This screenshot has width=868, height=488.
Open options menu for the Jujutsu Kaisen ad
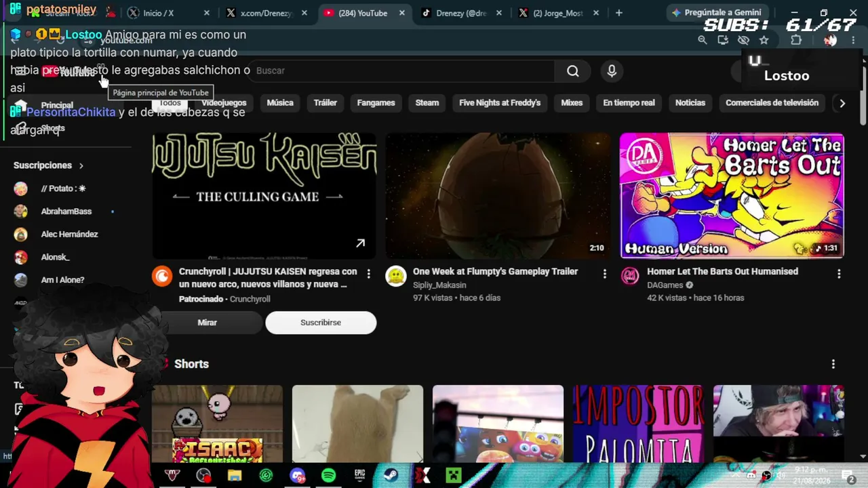point(368,274)
